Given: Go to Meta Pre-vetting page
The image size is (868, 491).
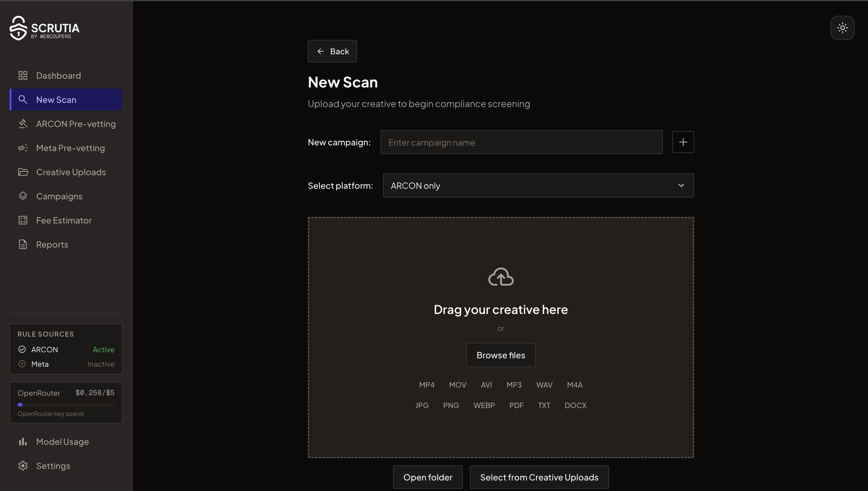Looking at the screenshot, I should point(66,148).
